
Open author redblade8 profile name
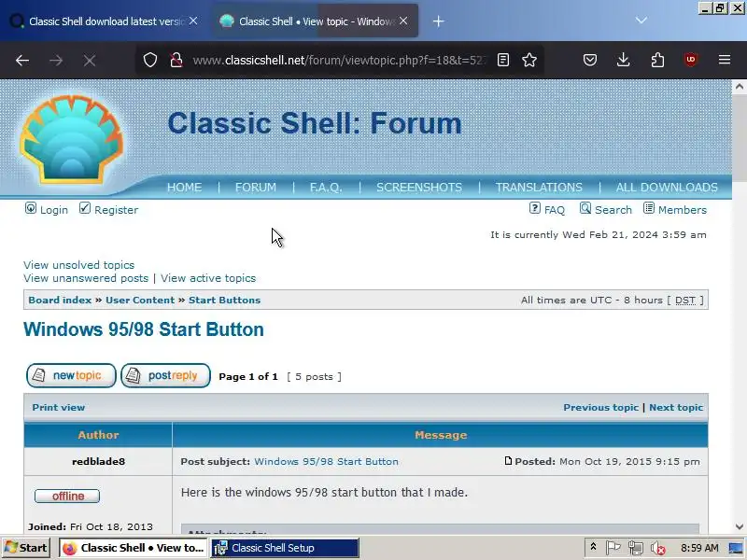coord(99,461)
